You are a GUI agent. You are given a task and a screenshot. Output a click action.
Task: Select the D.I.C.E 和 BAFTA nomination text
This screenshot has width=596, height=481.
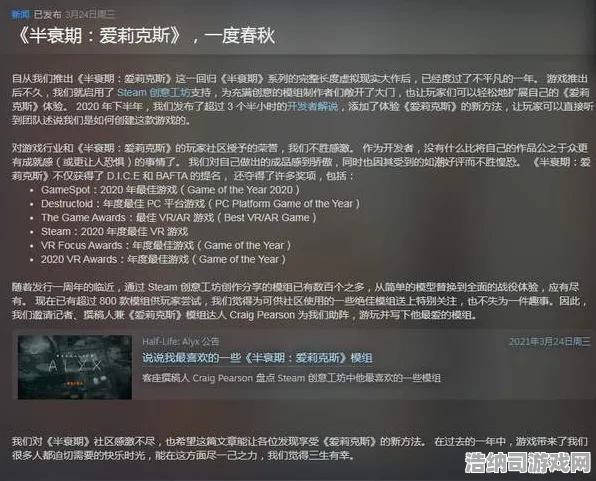(164, 176)
